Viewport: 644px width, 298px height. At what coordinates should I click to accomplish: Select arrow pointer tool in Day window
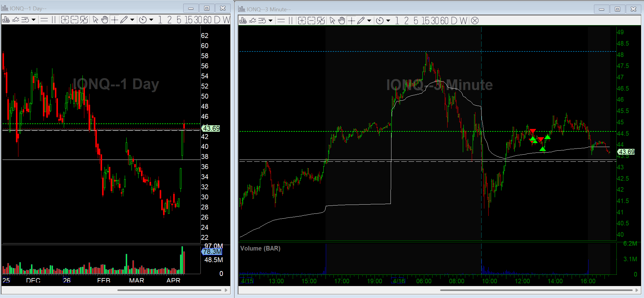[96, 20]
